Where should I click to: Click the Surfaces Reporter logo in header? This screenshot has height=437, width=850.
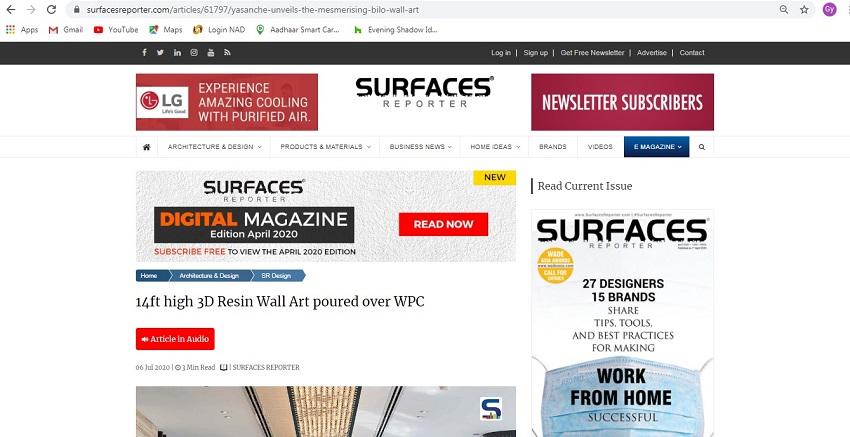coord(424,93)
